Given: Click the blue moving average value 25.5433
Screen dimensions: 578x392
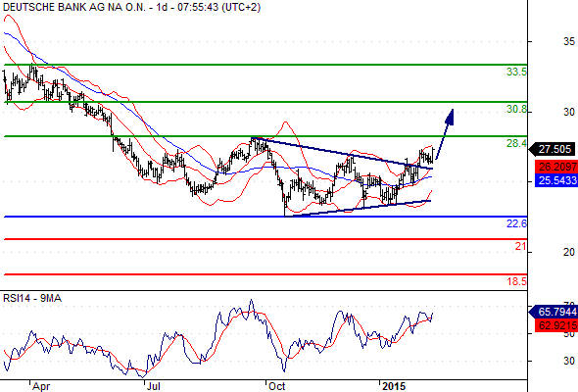Looking at the screenshot, I should [x=556, y=180].
